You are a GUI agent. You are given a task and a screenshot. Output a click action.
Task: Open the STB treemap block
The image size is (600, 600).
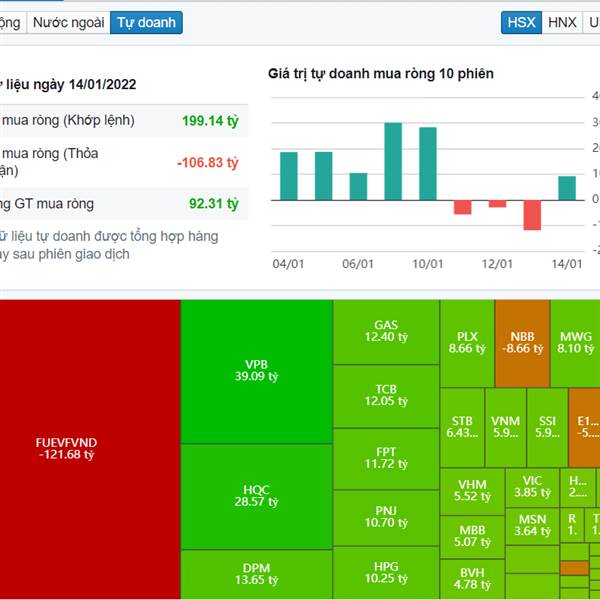click(462, 427)
